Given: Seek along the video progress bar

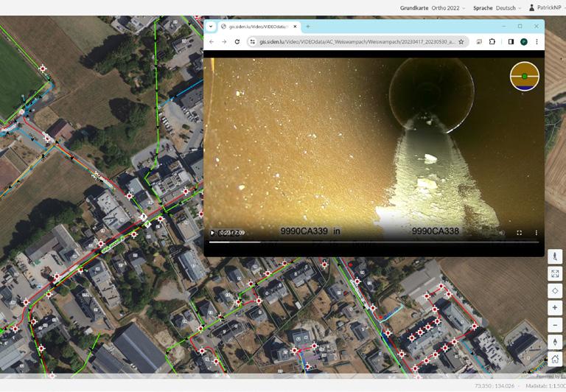Looking at the screenshot, I should click(x=374, y=242).
